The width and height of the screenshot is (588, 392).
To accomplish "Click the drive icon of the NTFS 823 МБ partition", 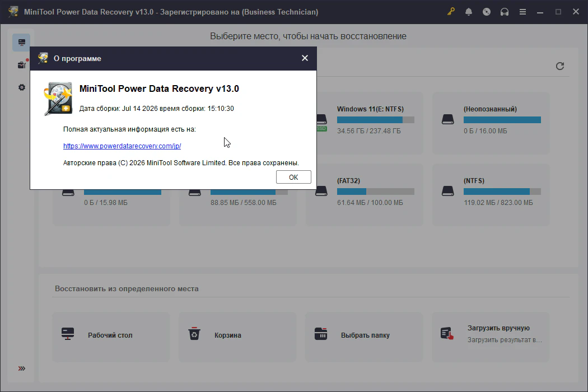I will [x=448, y=192].
